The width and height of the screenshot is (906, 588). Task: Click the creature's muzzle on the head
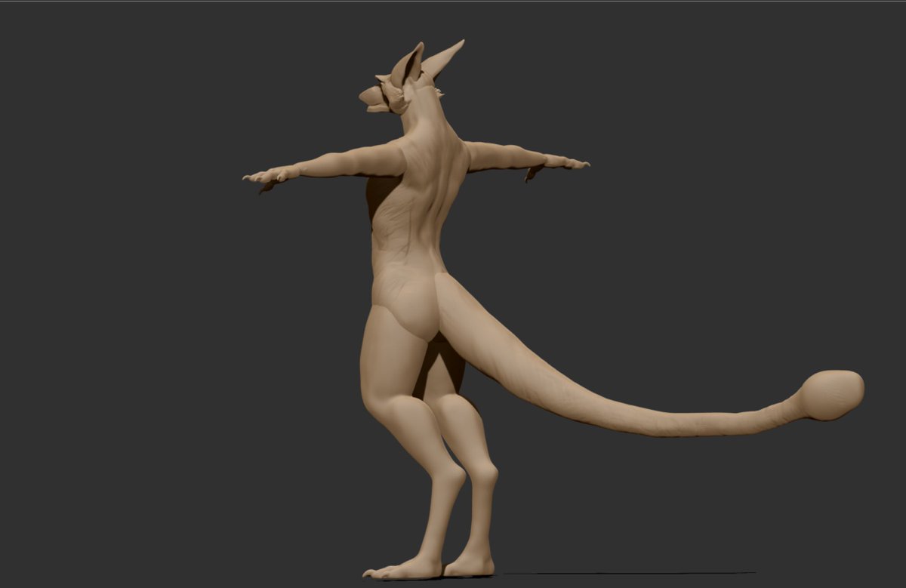[373, 100]
